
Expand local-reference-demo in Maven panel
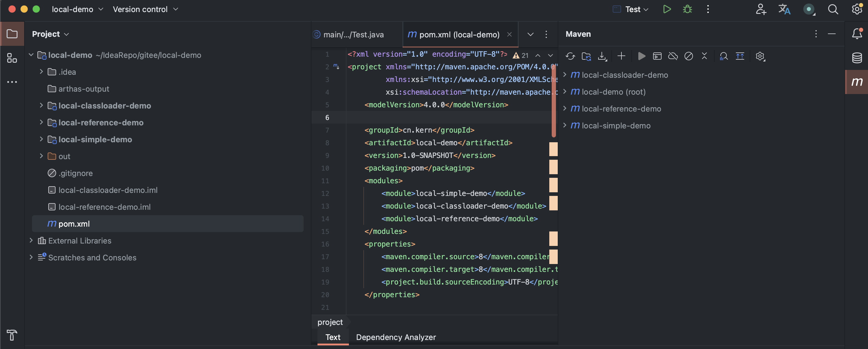pos(565,108)
